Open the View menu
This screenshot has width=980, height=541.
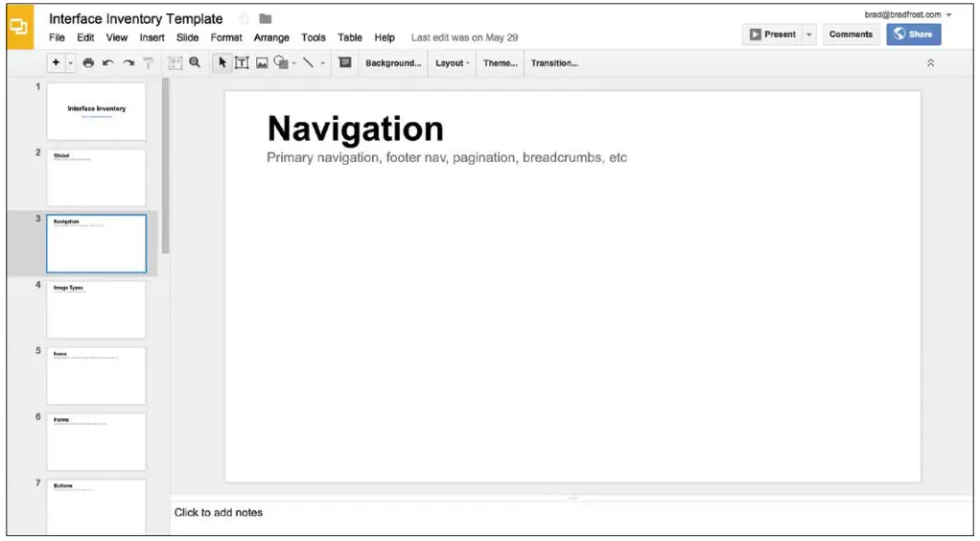click(x=117, y=37)
